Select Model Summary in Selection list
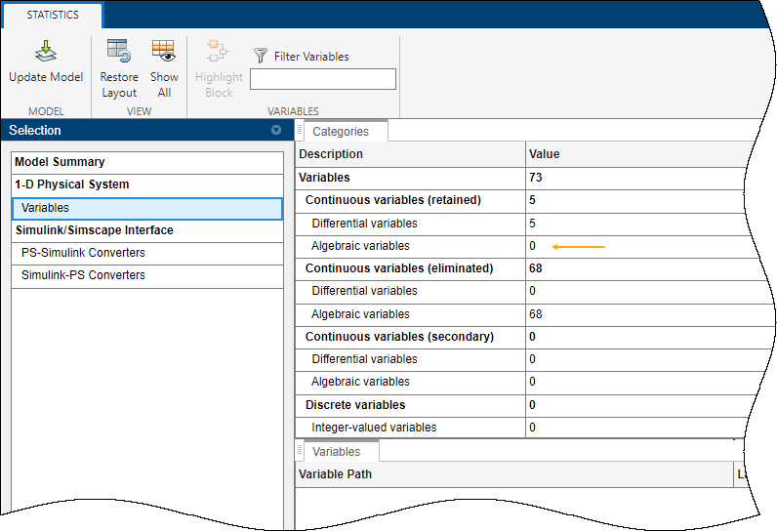 [x=60, y=162]
